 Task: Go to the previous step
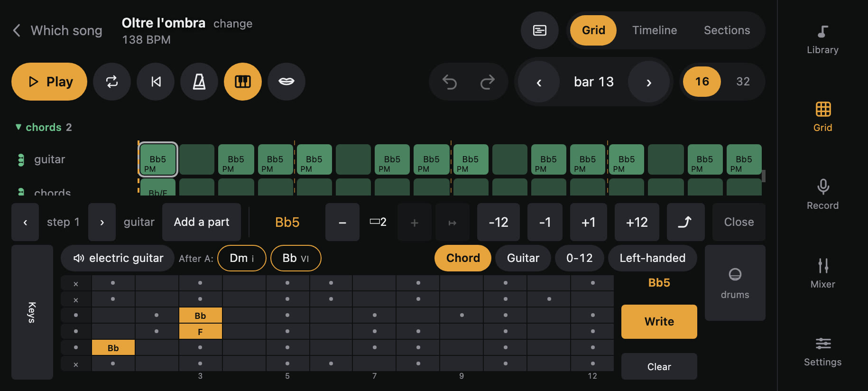click(25, 222)
